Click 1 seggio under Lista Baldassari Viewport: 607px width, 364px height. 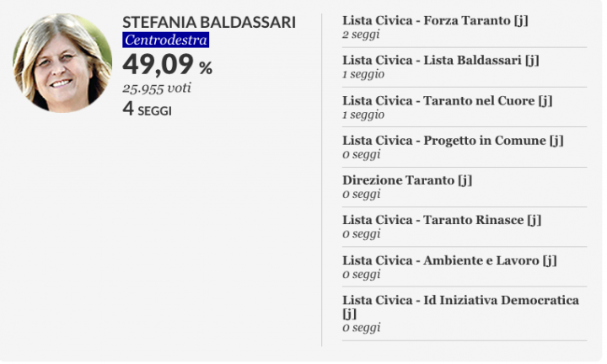(363, 74)
